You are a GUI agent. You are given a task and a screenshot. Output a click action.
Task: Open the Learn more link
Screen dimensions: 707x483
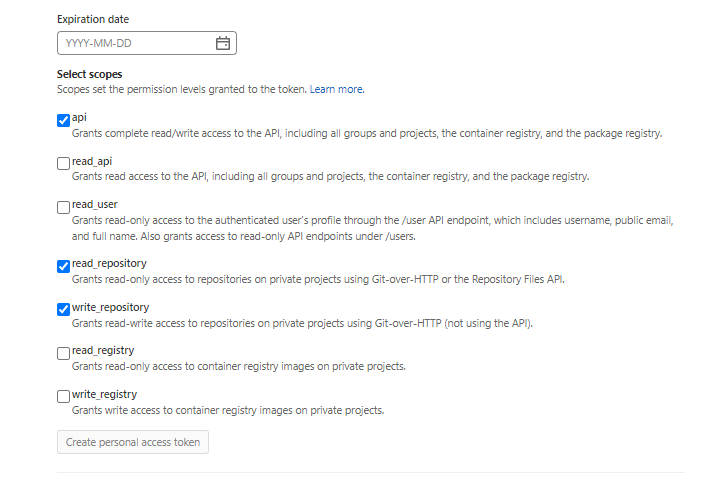tap(336, 89)
